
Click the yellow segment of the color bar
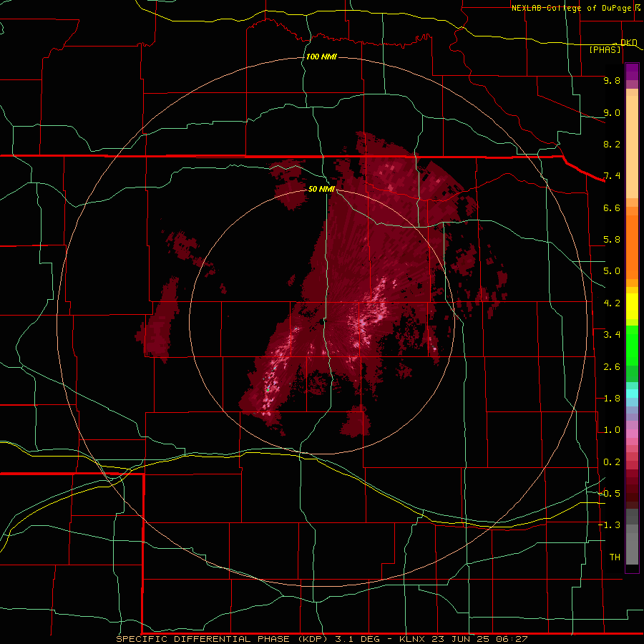tap(632, 306)
